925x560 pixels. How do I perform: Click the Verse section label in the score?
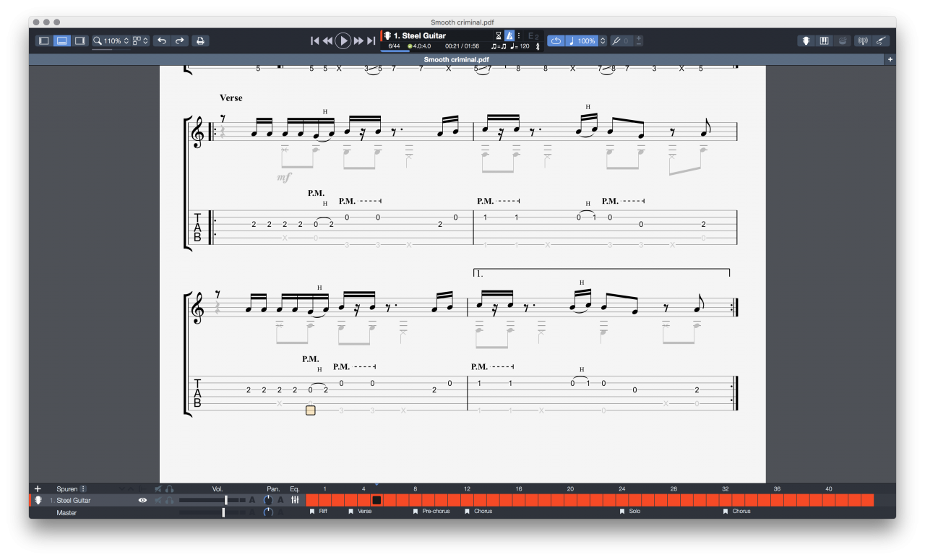pyautogui.click(x=231, y=98)
